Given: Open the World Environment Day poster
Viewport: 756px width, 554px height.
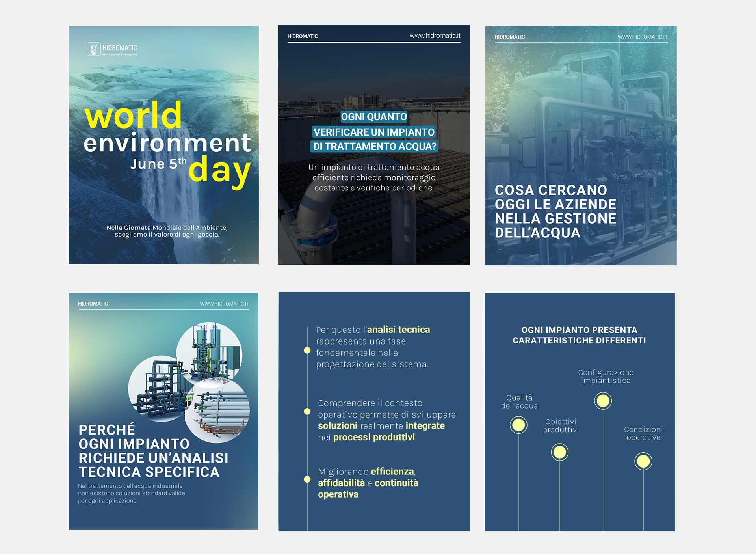Looking at the screenshot, I should pos(164,145).
